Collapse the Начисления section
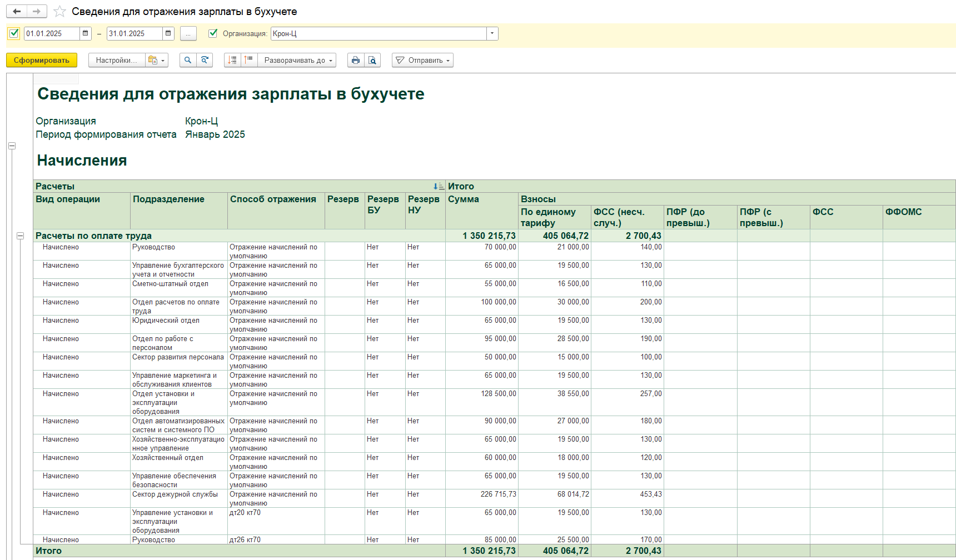956x560 pixels. (x=12, y=146)
